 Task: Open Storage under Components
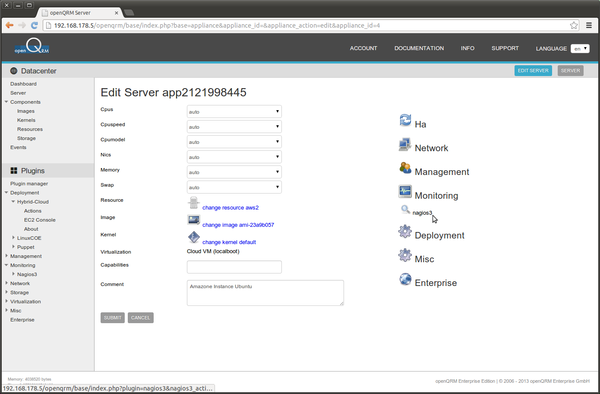[26, 138]
